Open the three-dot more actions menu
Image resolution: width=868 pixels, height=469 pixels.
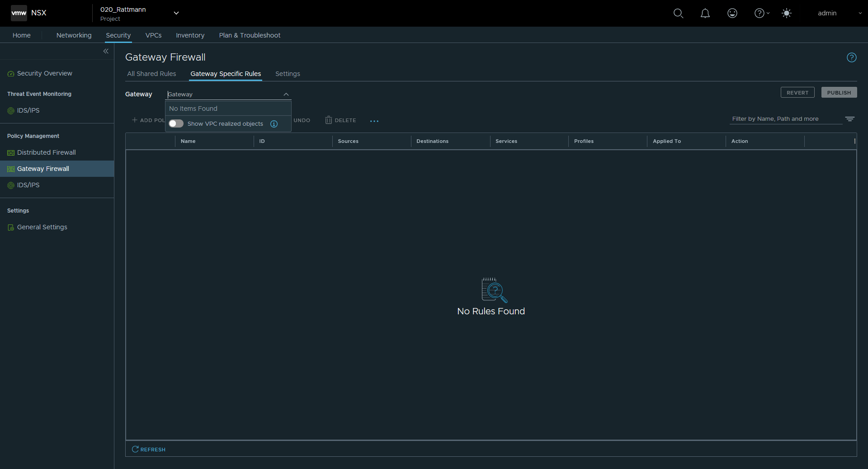point(374,121)
